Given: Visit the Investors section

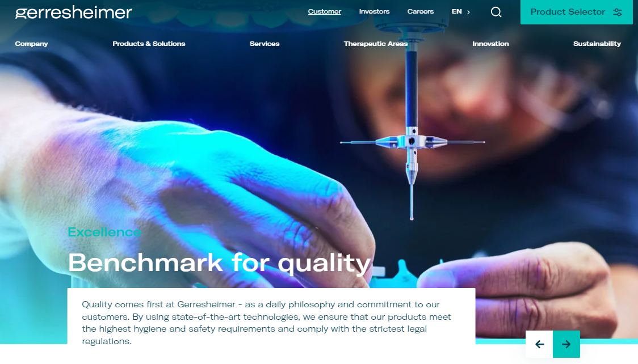Looking at the screenshot, I should pos(374,11).
